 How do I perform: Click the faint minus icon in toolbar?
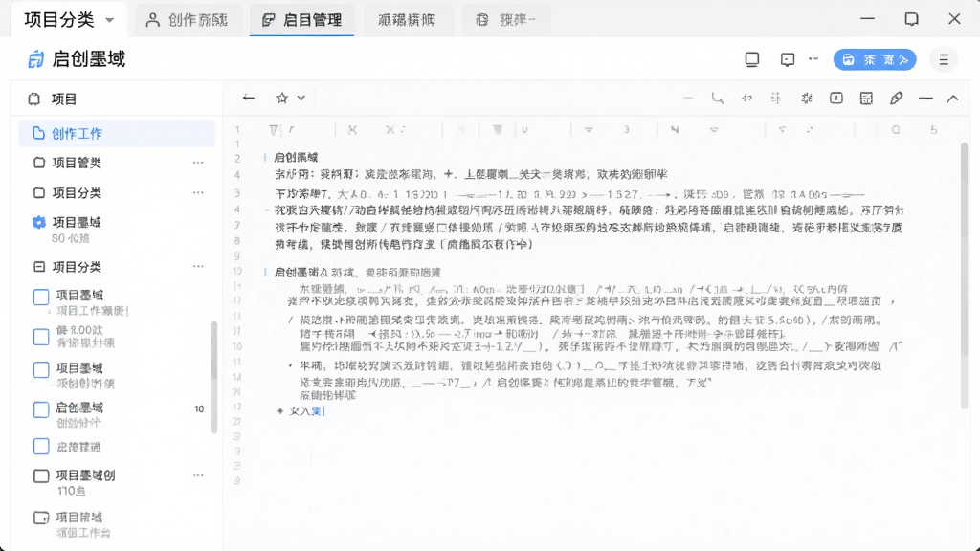[688, 99]
